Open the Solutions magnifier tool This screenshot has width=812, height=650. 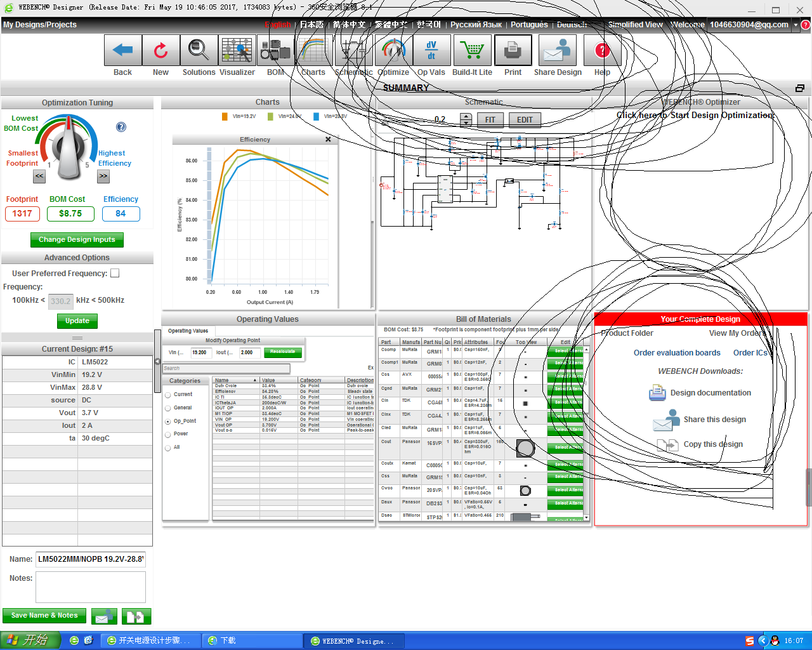click(x=199, y=50)
